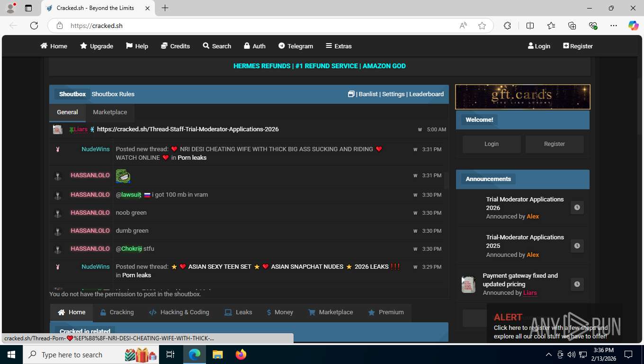644x364 pixels.
Task: Click Login button in Welcome panel
Action: (x=492, y=144)
